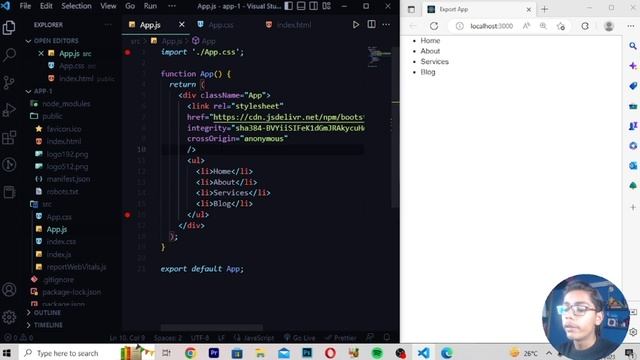The height and width of the screenshot is (360, 640).
Task: Open manifest.json in file tree
Action: (68, 179)
